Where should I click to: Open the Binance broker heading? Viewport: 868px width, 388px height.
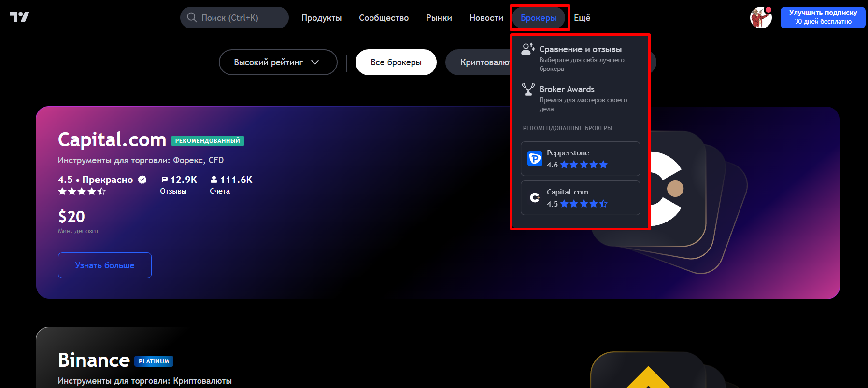pos(94,360)
